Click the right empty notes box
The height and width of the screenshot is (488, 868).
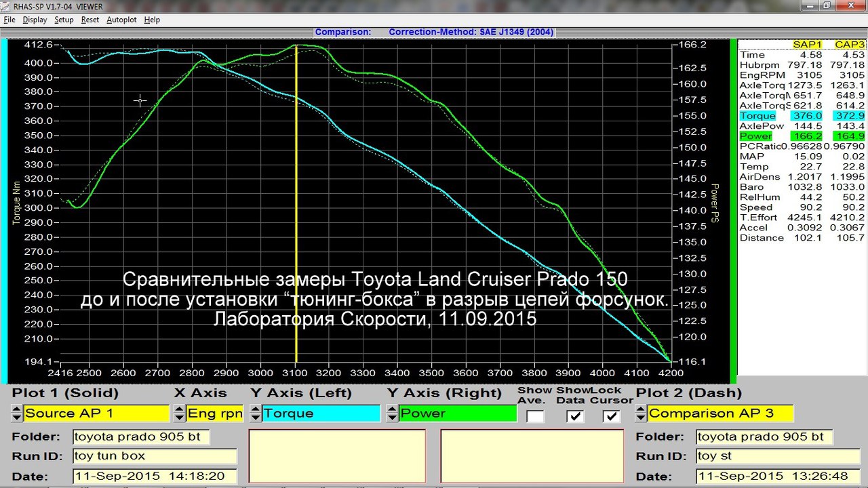[x=532, y=456]
